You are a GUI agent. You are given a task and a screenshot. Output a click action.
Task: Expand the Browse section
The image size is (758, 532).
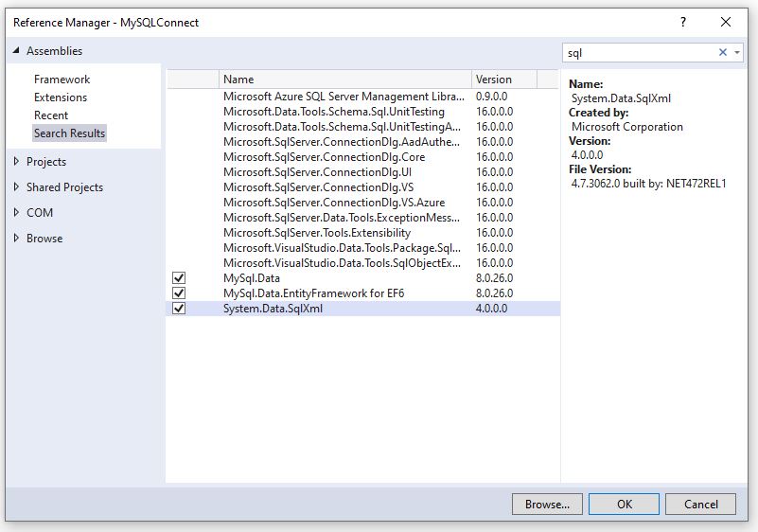(x=16, y=238)
